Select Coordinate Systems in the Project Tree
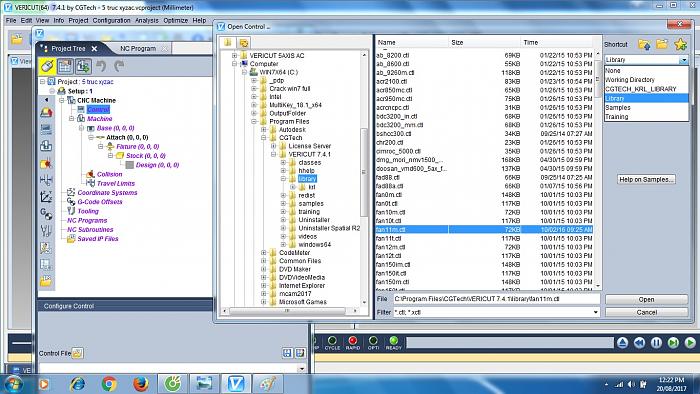Viewport: 700px width, 394px height. point(107,193)
